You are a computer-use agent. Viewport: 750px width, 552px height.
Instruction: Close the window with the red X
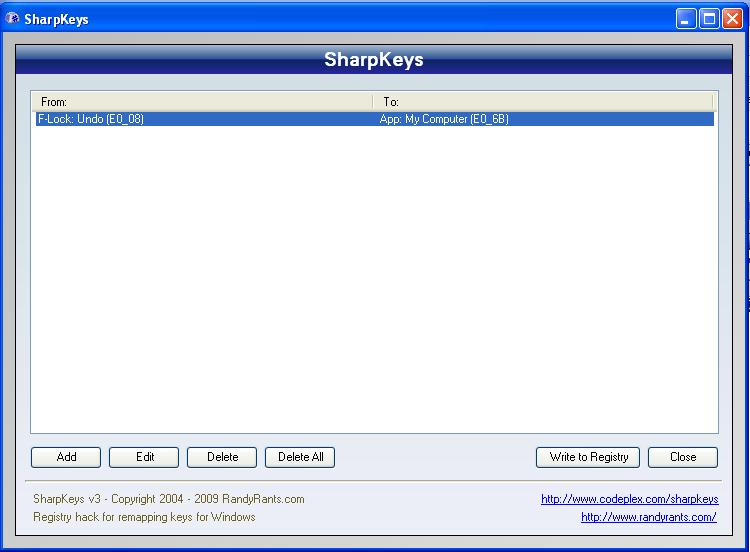(x=732, y=19)
